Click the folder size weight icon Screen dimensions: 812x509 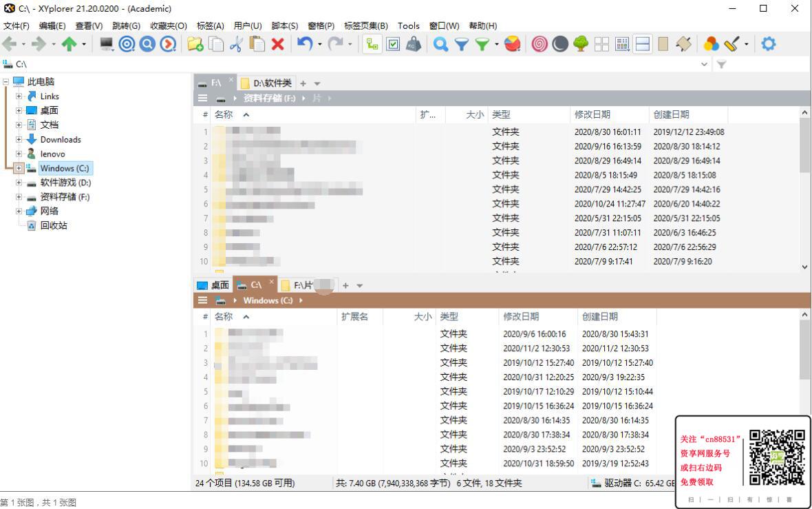tap(414, 44)
